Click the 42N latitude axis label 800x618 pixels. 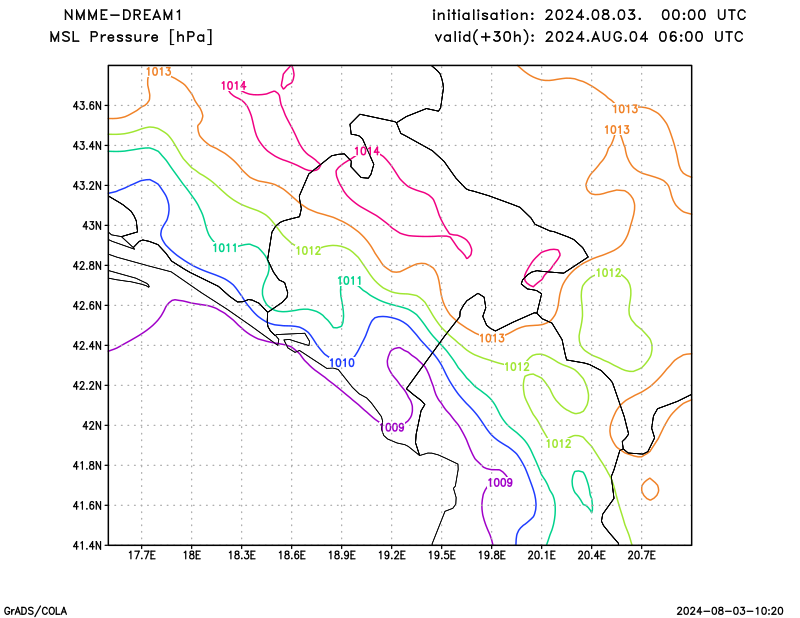pos(92,425)
